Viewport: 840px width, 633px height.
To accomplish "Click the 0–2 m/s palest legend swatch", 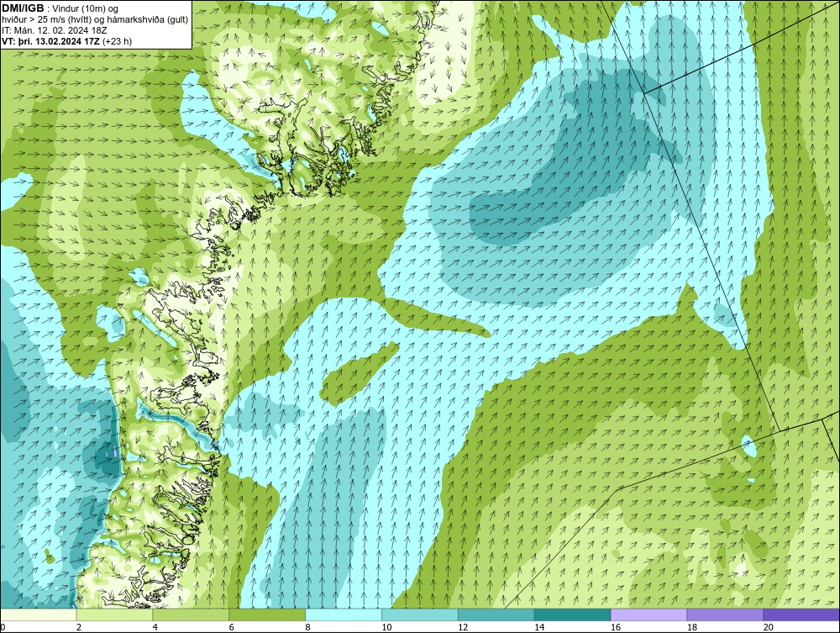I will pyautogui.click(x=39, y=615).
